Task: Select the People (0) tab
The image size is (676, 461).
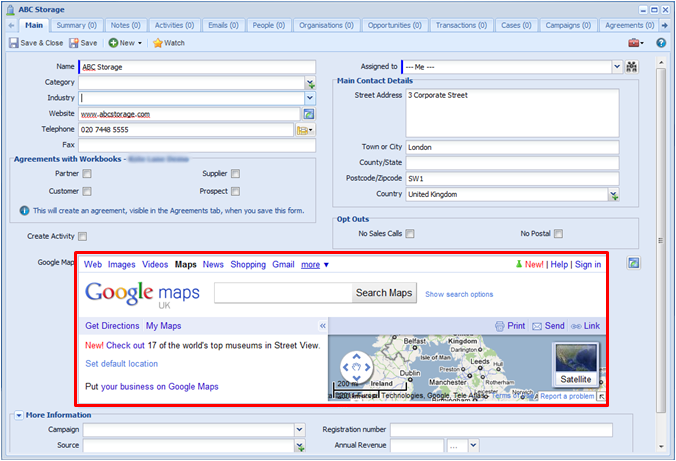Action: (269, 25)
